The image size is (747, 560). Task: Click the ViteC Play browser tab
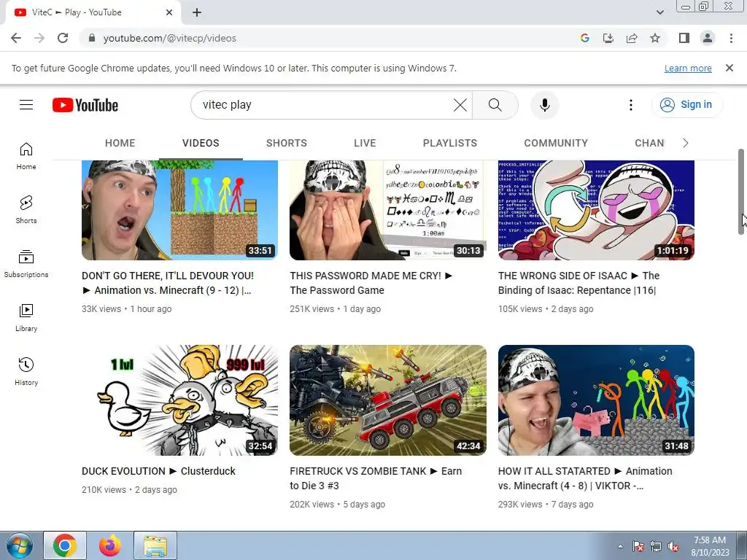(93, 12)
